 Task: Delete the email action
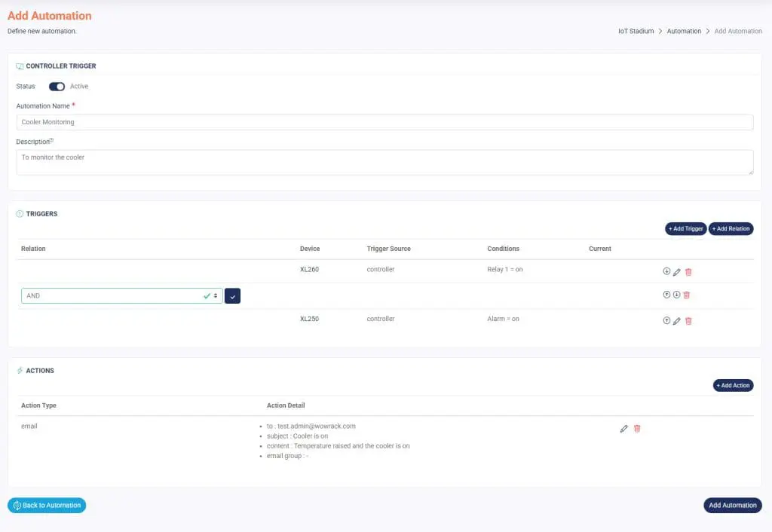point(637,428)
